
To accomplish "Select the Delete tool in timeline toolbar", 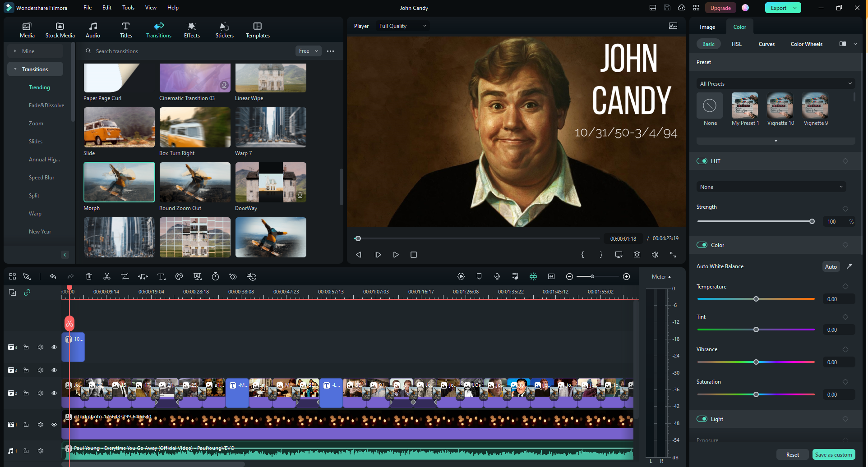I will click(x=89, y=276).
